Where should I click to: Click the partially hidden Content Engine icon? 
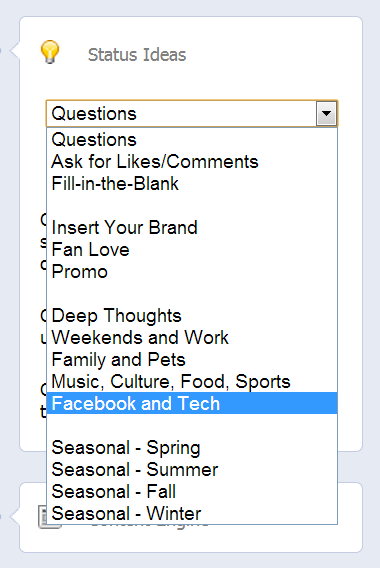tap(43, 517)
